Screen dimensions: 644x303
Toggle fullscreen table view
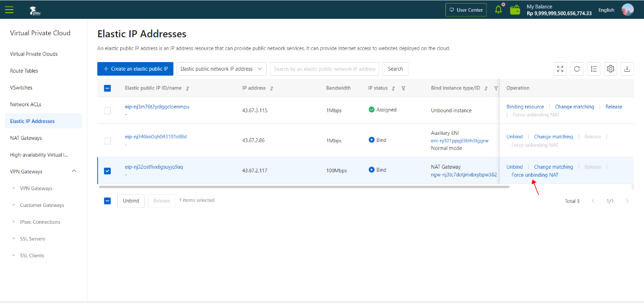tap(560, 69)
